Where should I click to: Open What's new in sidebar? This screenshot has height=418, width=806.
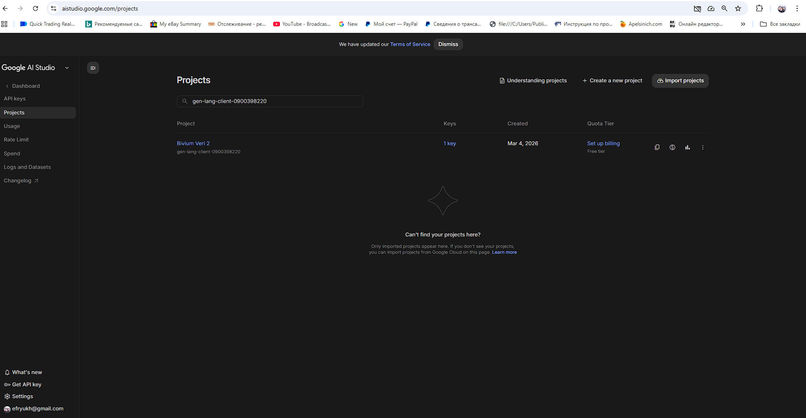click(x=23, y=372)
